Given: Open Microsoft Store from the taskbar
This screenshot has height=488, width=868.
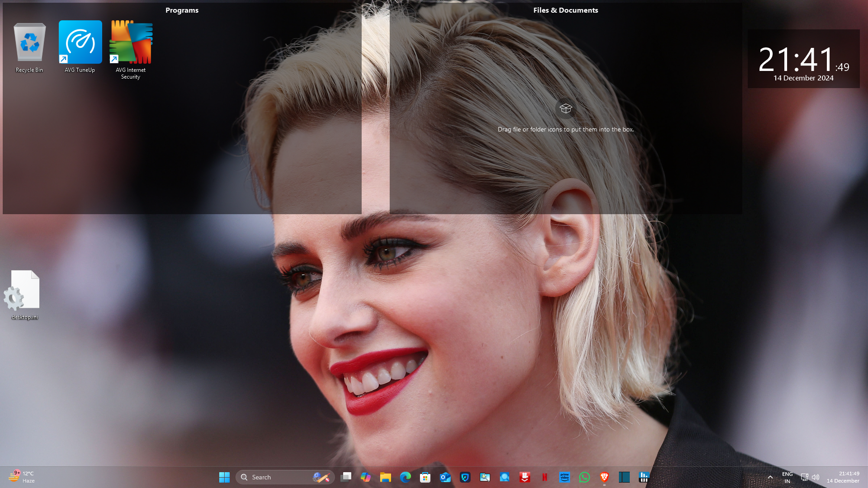Looking at the screenshot, I should click(x=425, y=477).
